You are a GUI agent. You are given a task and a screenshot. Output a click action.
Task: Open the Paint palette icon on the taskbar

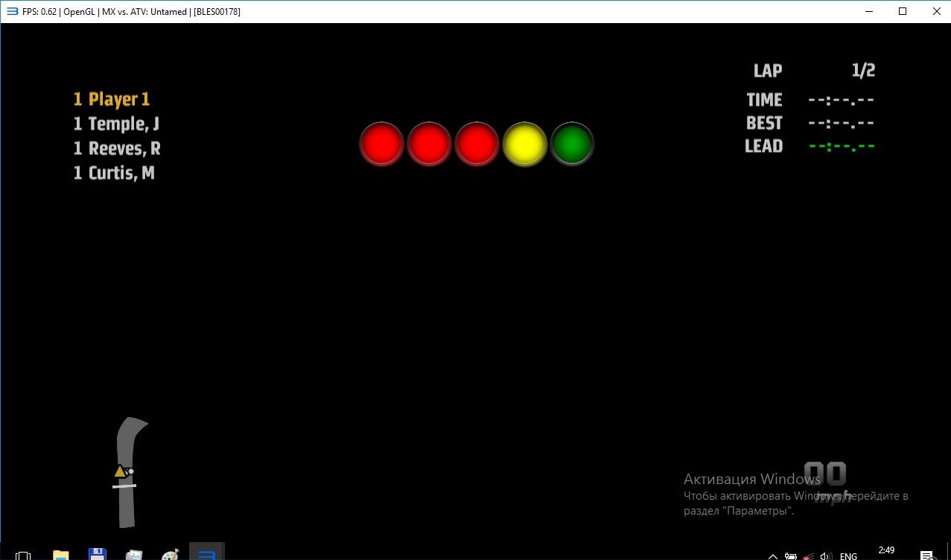[x=170, y=555]
